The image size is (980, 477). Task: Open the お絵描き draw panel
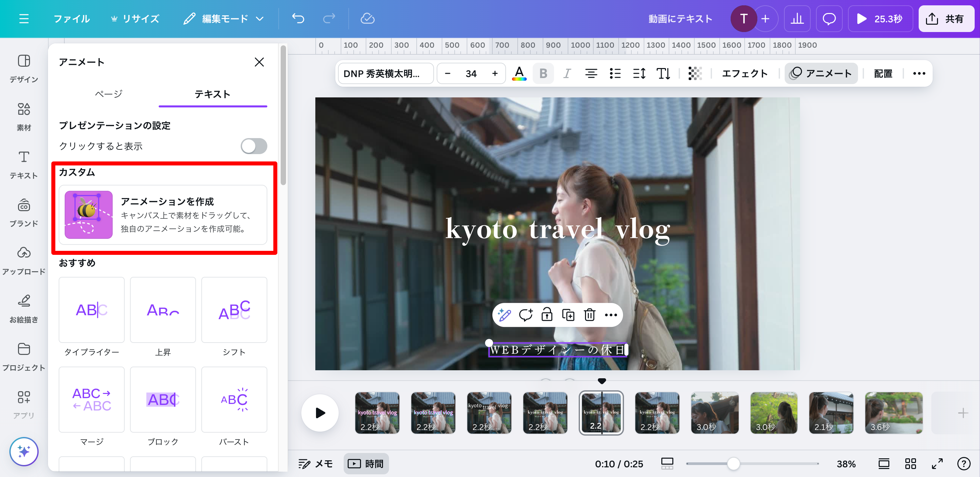pos(24,309)
